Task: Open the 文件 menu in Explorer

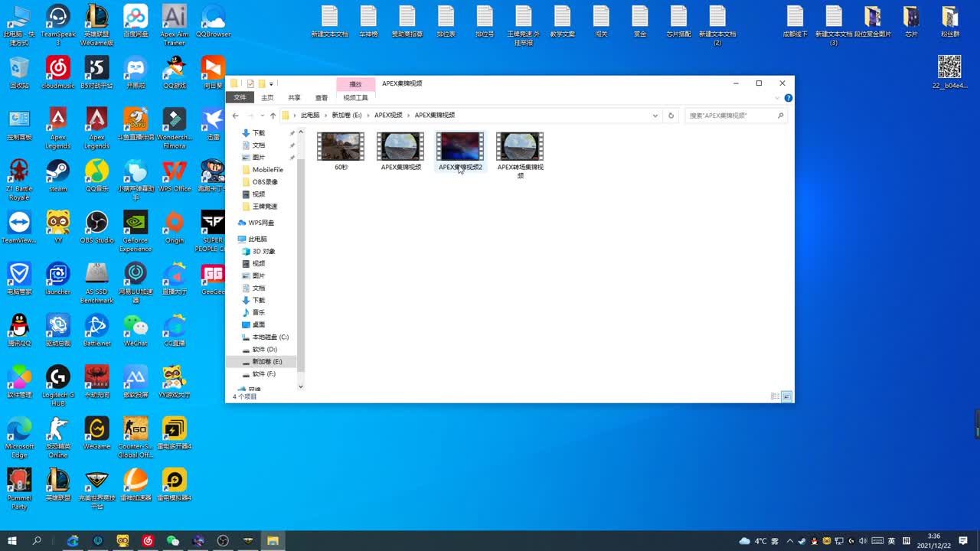Action: click(240, 98)
